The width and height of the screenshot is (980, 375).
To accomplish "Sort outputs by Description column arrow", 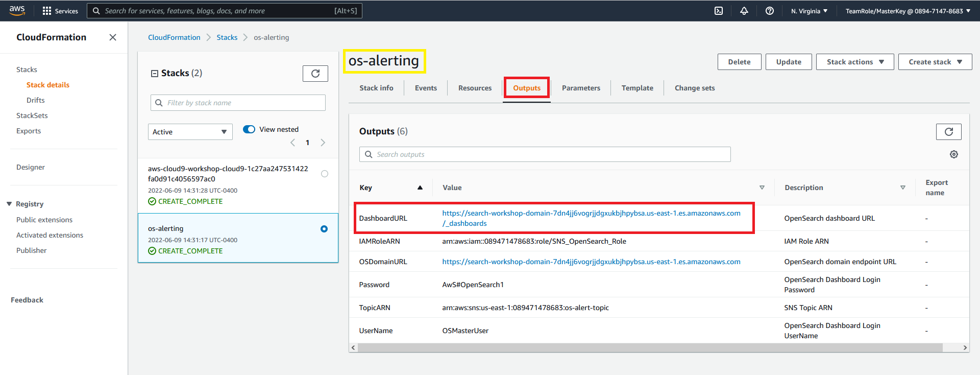I will (x=903, y=188).
